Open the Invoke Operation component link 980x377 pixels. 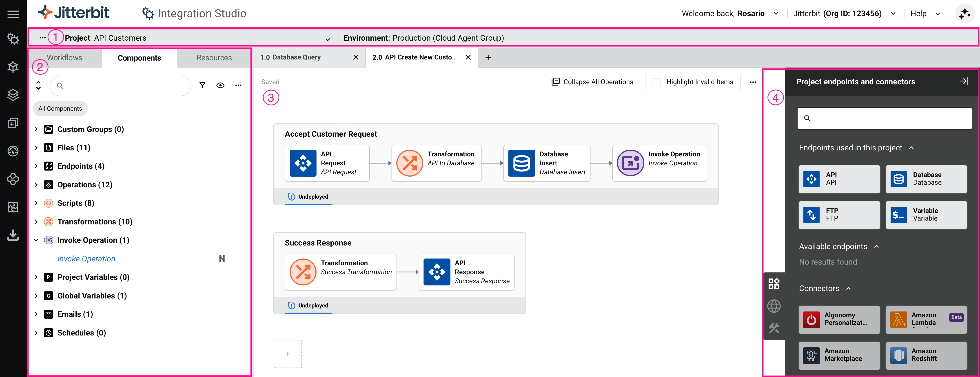(x=86, y=259)
